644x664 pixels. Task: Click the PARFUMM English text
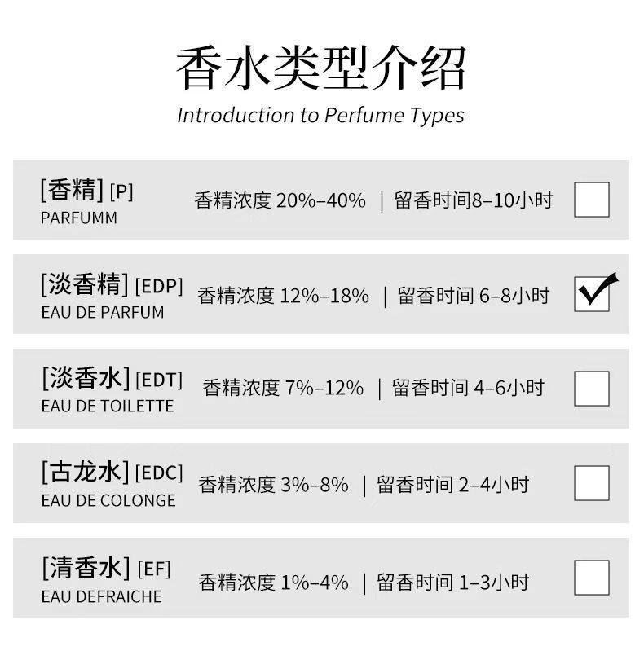79,218
